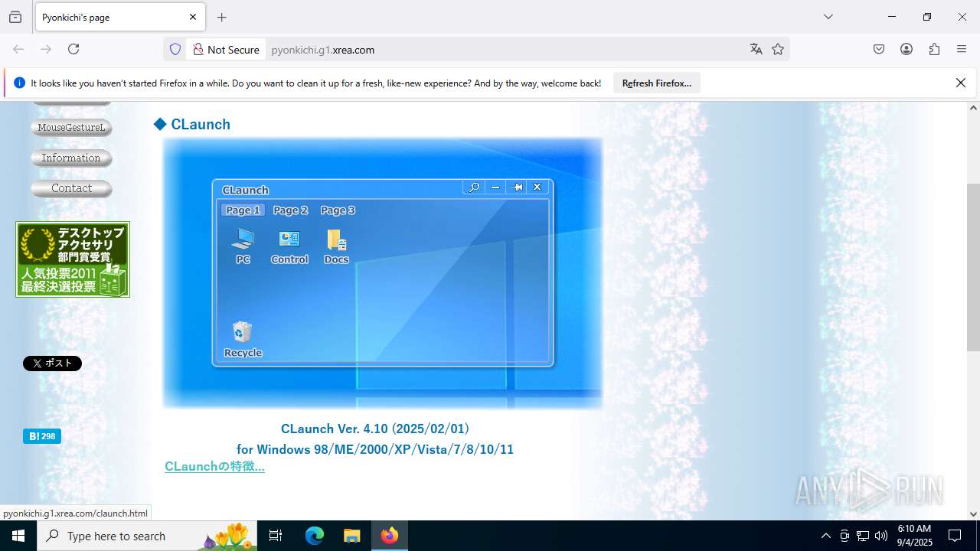Viewport: 980px width, 551px height.
Task: Click the for Windows 98/ME/2000 compatibility text
Action: [x=375, y=449]
